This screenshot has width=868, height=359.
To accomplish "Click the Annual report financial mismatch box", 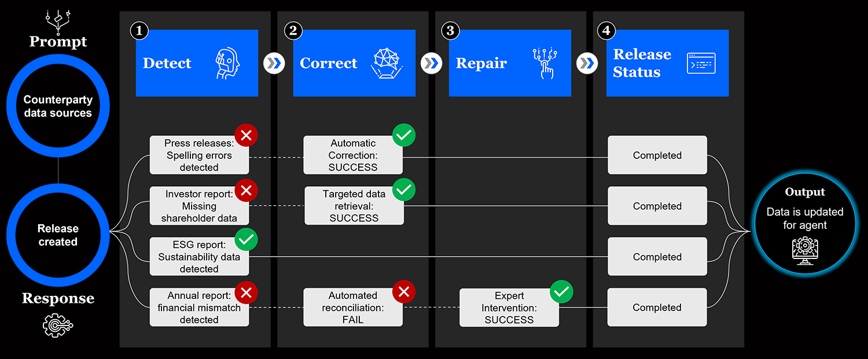I will (199, 308).
